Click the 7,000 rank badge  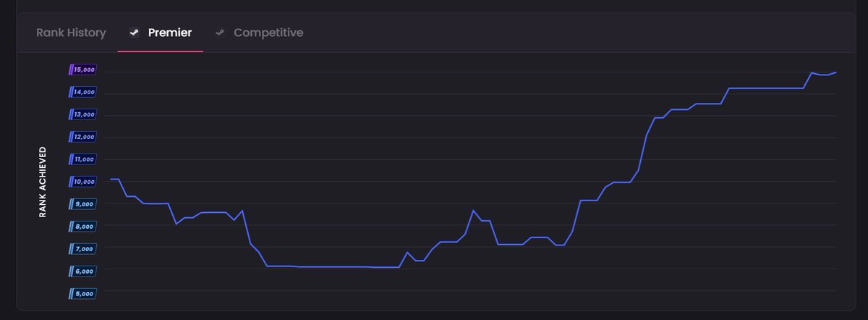83,249
